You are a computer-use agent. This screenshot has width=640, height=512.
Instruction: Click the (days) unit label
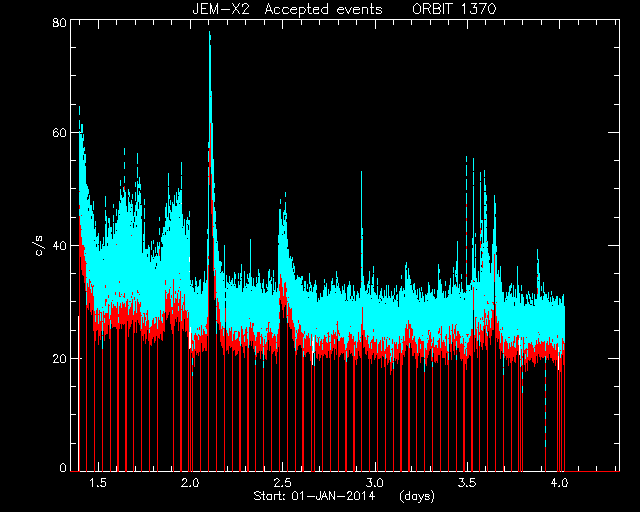(417, 496)
